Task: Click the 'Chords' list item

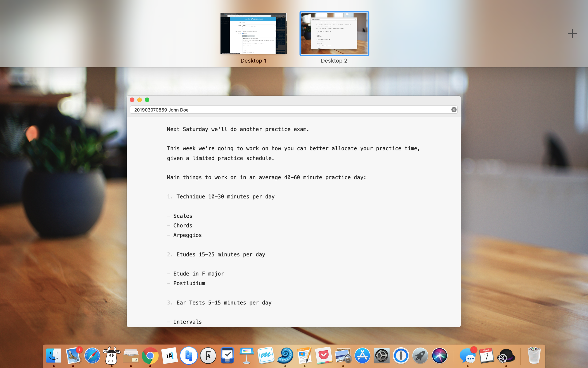Action: pyautogui.click(x=183, y=226)
